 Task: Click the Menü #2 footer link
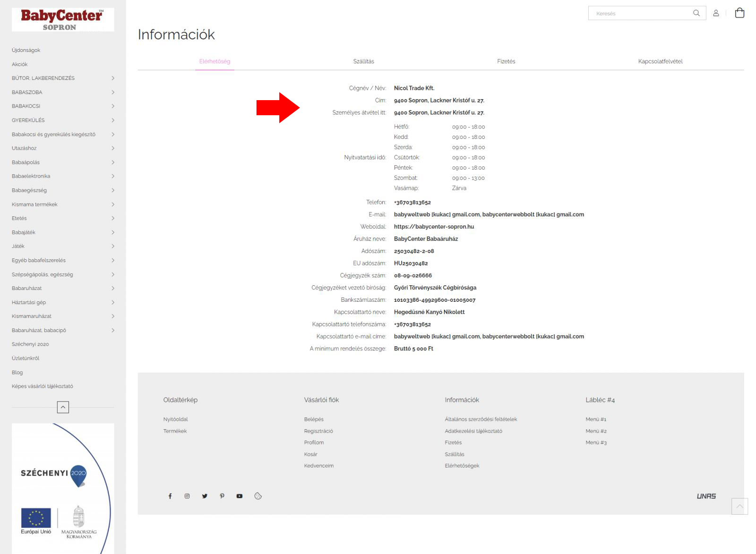point(596,431)
